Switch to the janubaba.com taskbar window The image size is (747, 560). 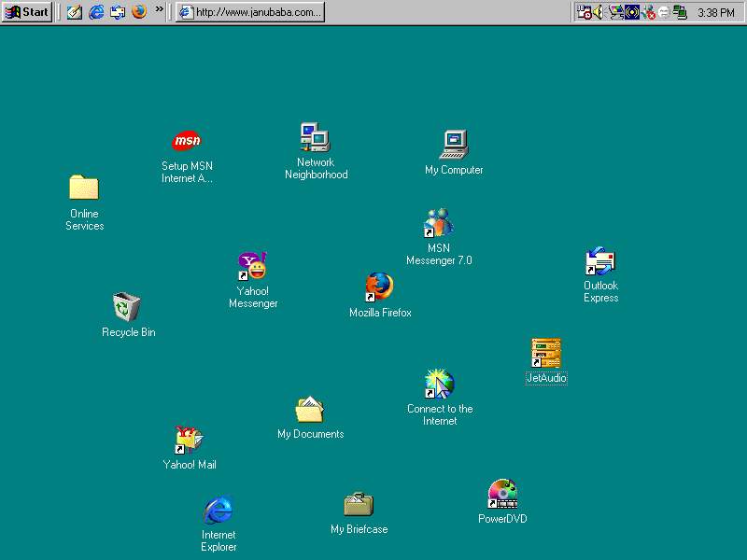250,12
